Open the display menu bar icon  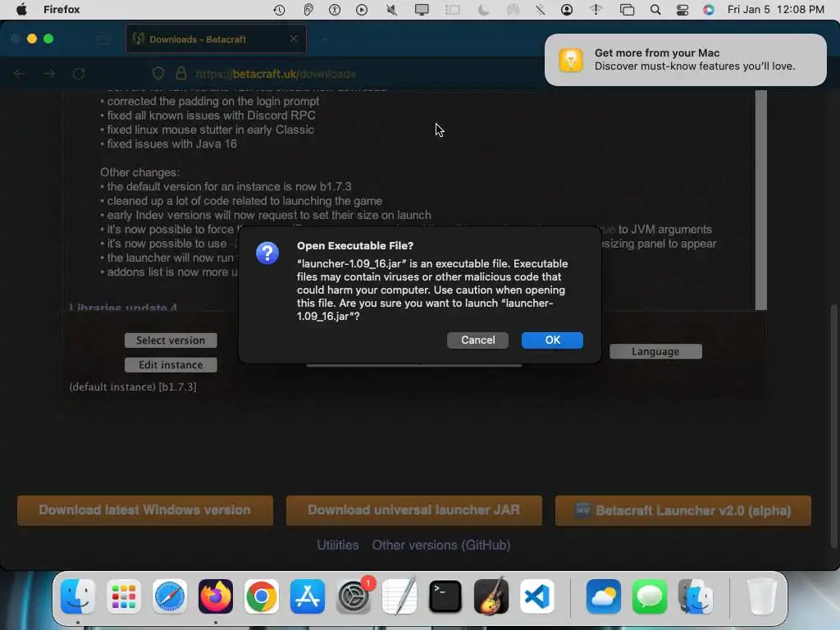(x=422, y=10)
